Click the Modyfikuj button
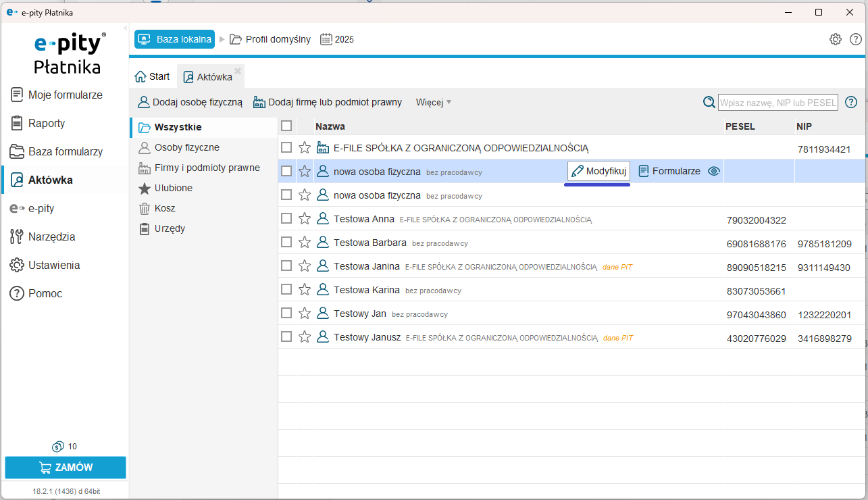The height and width of the screenshot is (500, 868). [x=598, y=172]
